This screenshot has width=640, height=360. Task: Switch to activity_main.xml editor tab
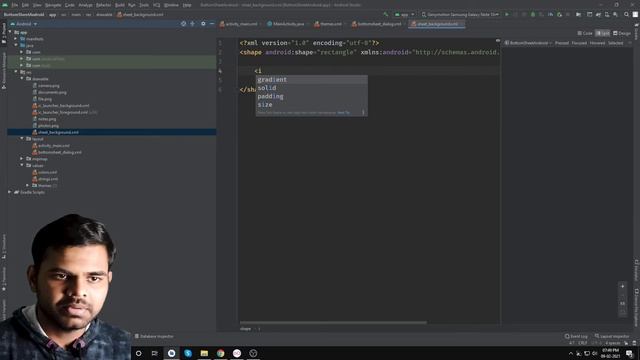tap(239, 24)
